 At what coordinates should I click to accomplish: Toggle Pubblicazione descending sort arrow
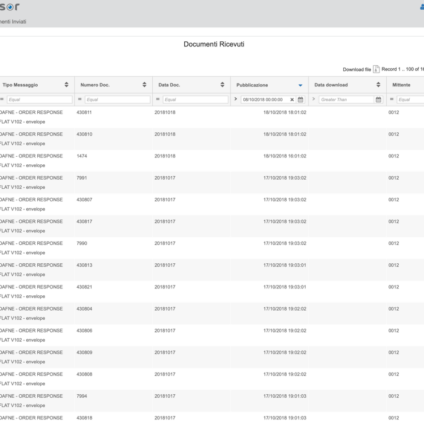tap(300, 85)
